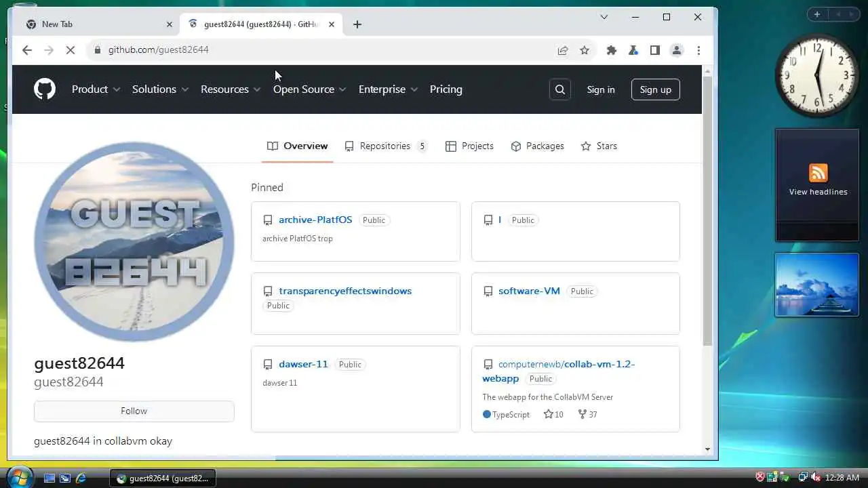
Task: Click the slideshow picture gadget
Action: 817,285
